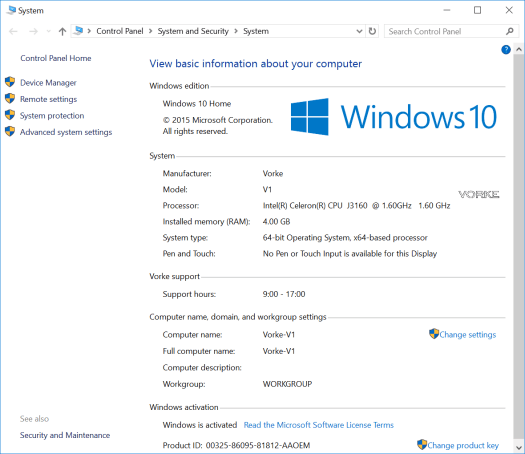
Task: Click the computer icon in address bar
Action: pyautogui.click(x=78, y=31)
